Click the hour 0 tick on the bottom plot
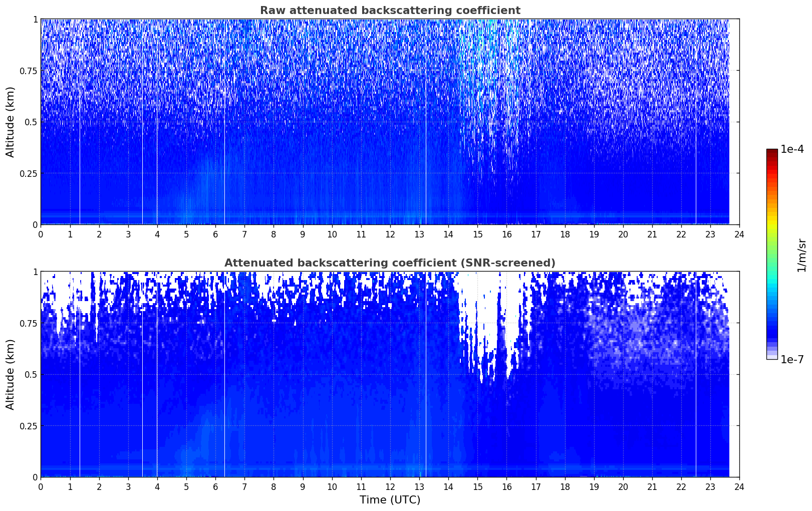The width and height of the screenshot is (812, 511). [x=41, y=487]
